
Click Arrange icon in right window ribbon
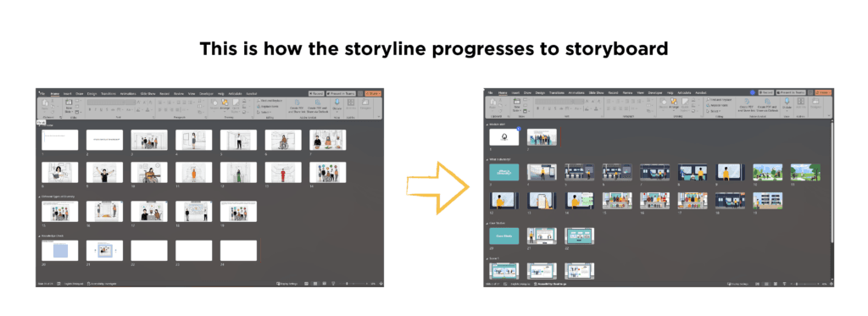coord(674,102)
